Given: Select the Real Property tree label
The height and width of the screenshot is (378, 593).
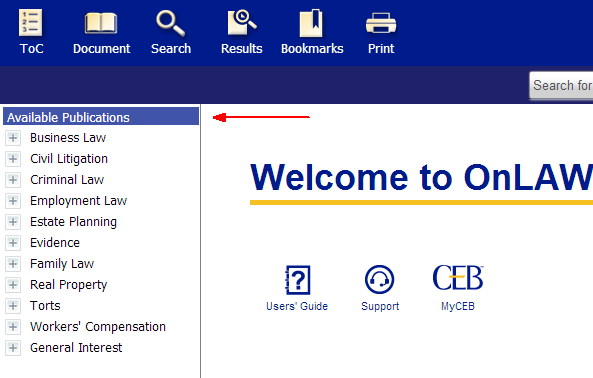Looking at the screenshot, I should click(x=69, y=285).
